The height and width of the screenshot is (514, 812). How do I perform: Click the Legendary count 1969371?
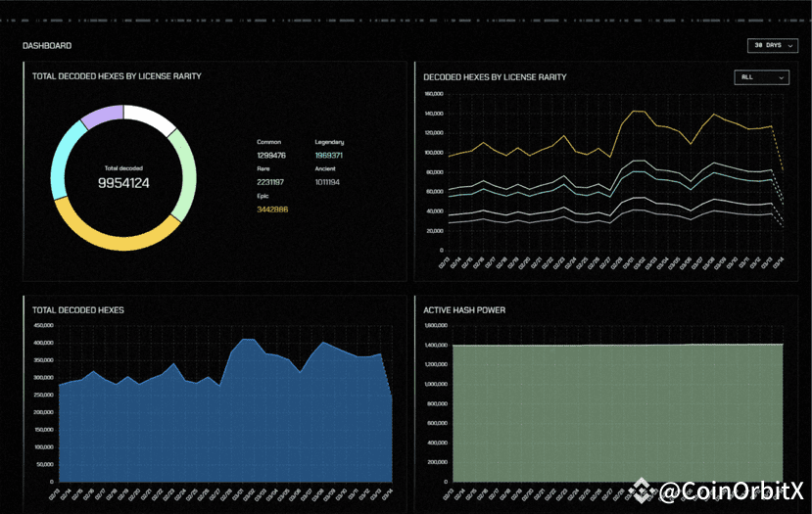329,156
